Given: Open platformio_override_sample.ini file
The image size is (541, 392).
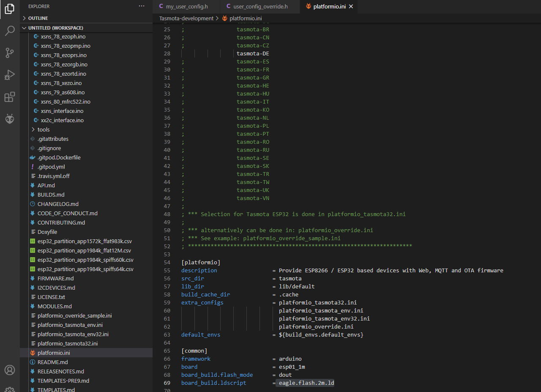Looking at the screenshot, I should (x=74, y=315).
